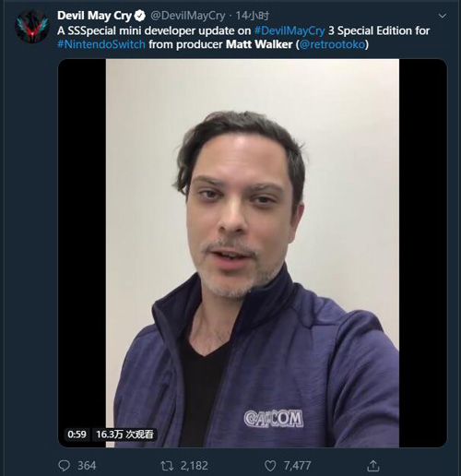Screen dimensions: 461x476
Task: Click the reply speech bubble icon
Action: 64,466
